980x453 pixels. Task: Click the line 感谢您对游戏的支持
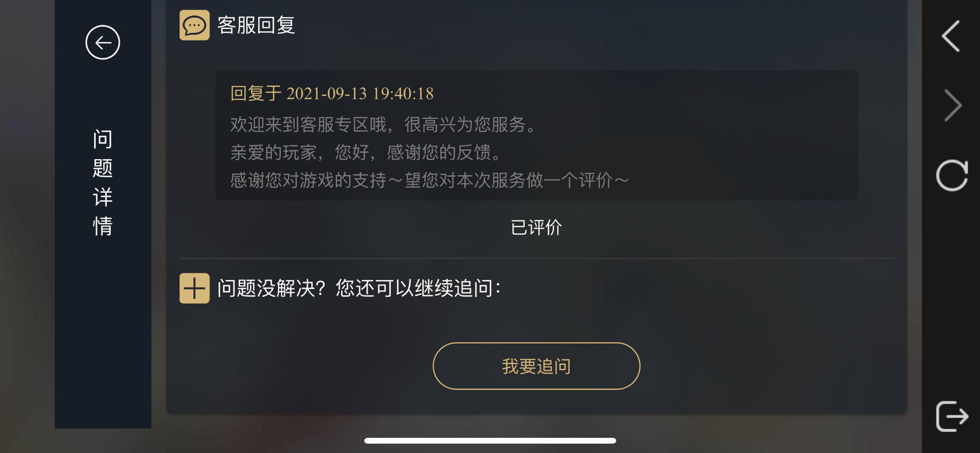pos(429,180)
